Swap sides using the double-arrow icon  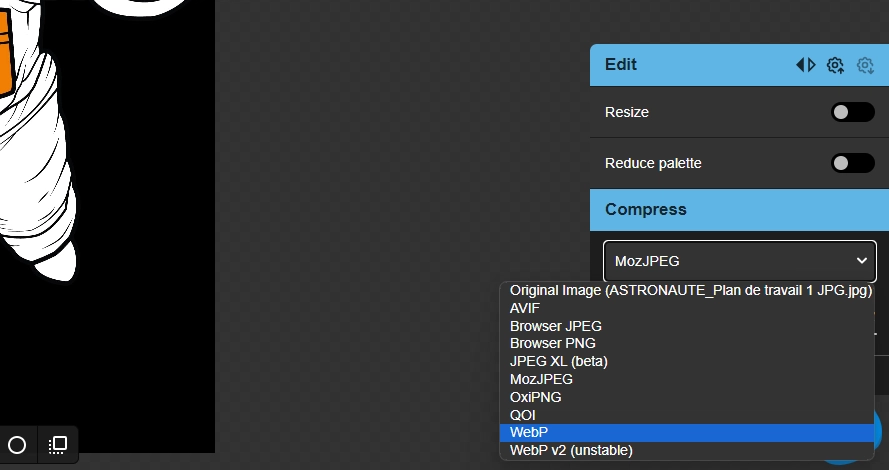point(805,65)
